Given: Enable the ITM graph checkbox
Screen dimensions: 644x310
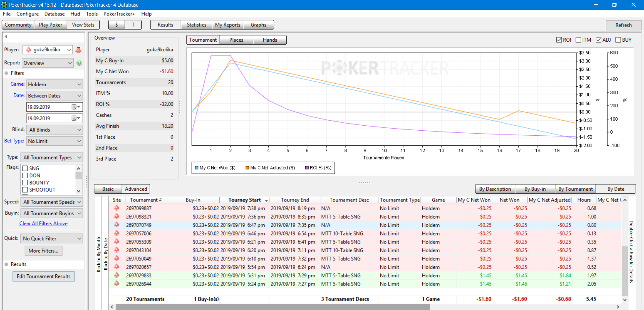Looking at the screenshot, I should coord(578,40).
